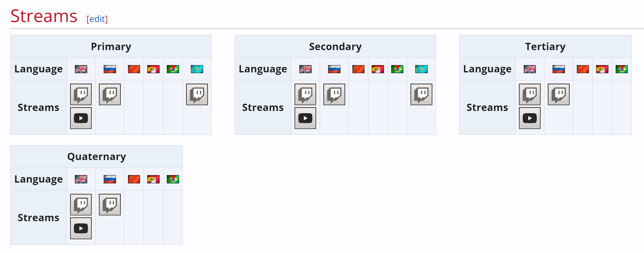Open Primary English YouTube stream

tap(81, 118)
